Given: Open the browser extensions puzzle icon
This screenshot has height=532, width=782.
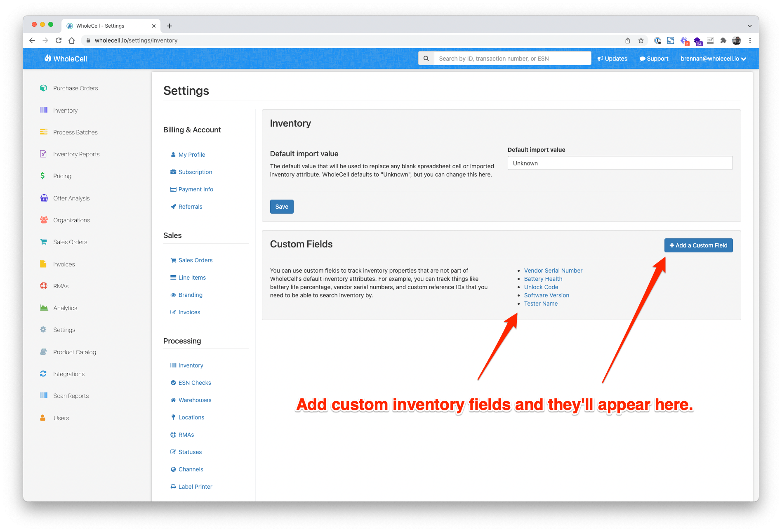Looking at the screenshot, I should pos(723,40).
